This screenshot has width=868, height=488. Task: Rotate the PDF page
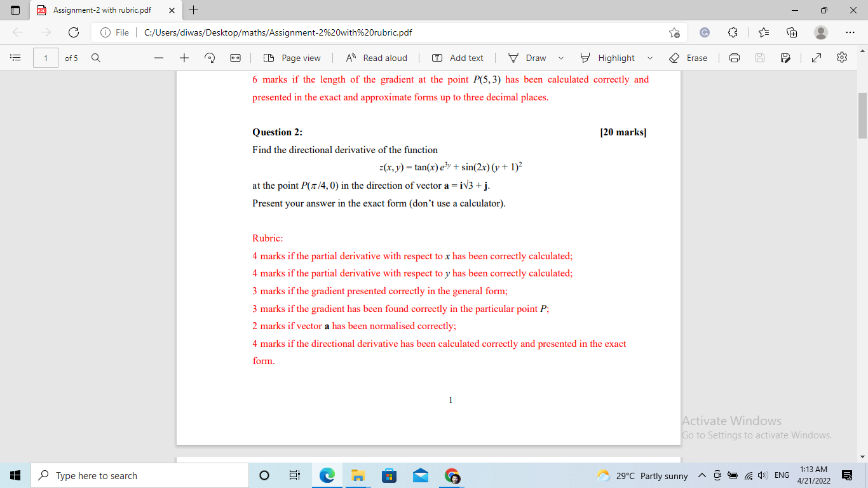point(210,58)
